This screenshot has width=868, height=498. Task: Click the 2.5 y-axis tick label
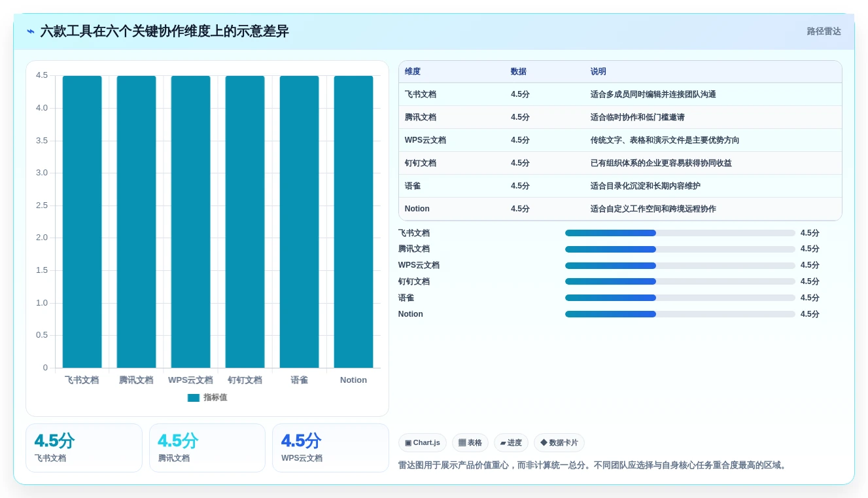(42, 205)
